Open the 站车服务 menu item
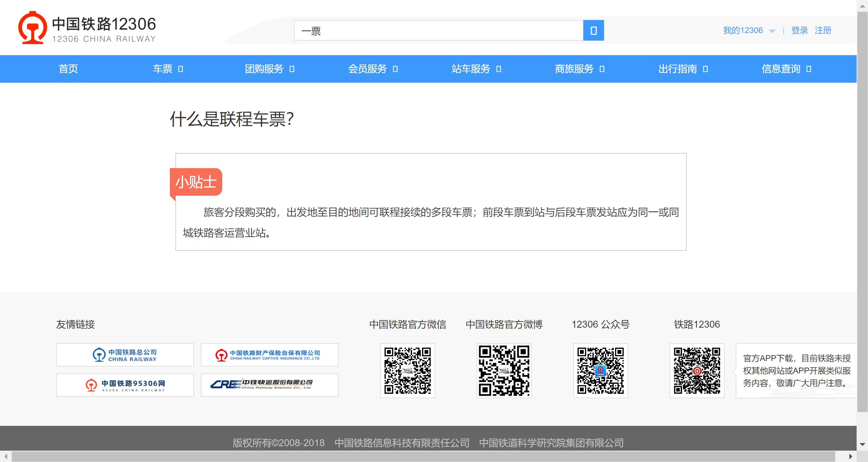 [x=476, y=69]
